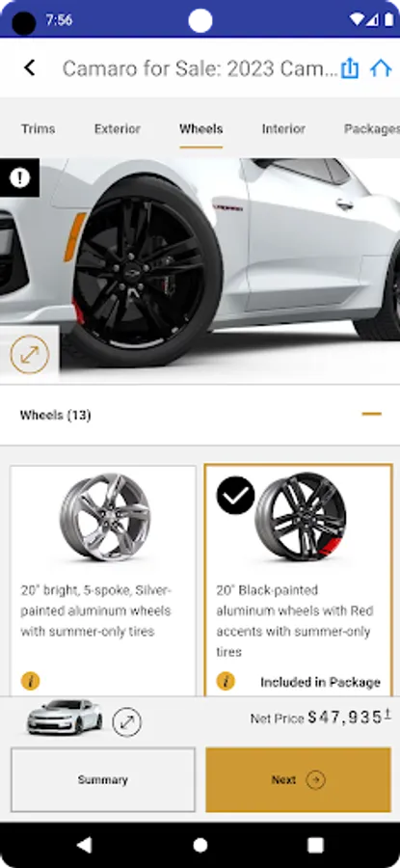400x868 pixels.
Task: Open info icon for Silver-painted wheels
Action: tap(31, 681)
